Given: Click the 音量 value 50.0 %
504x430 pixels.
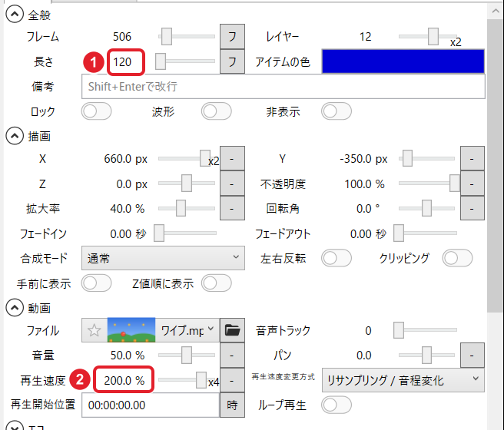Looking at the screenshot, I should click(x=128, y=356).
